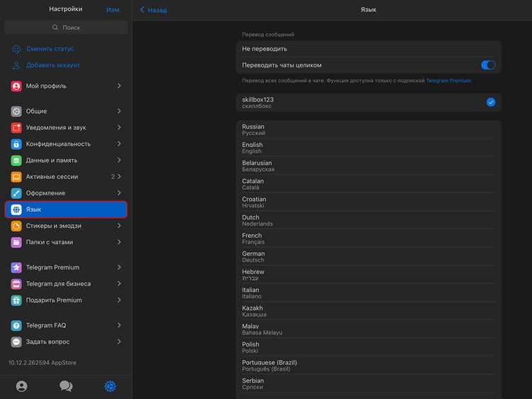
Task: Click the Мой профиль red avatar icon
Action: click(x=16, y=86)
